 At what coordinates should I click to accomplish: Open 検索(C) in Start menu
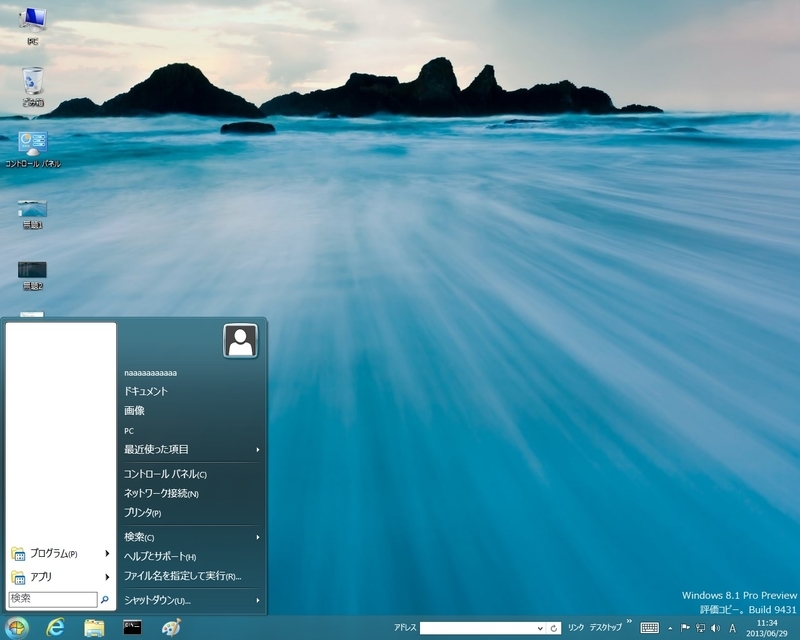139,537
